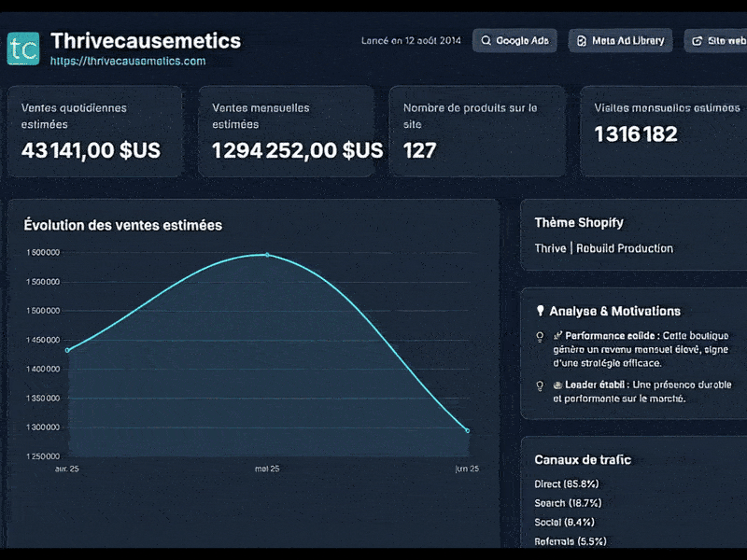Select the Thrive | Rebuild Production theme link
Viewport: 747px width, 560px height.
[603, 248]
